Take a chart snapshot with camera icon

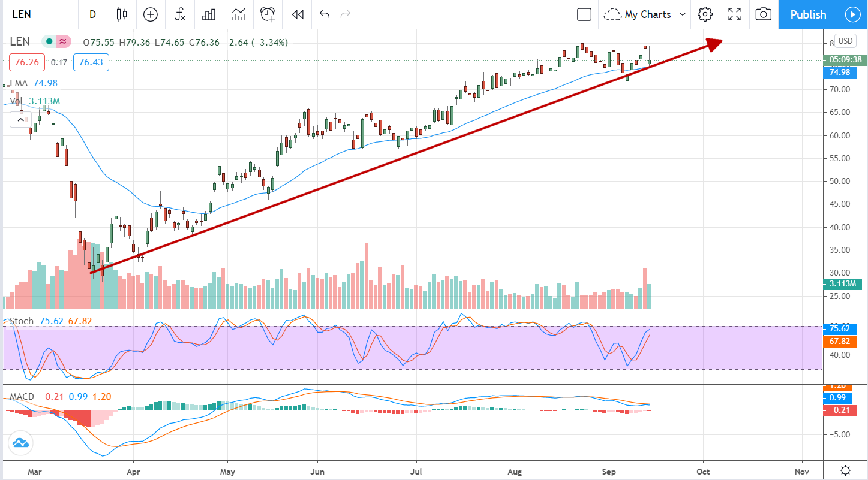pos(763,14)
